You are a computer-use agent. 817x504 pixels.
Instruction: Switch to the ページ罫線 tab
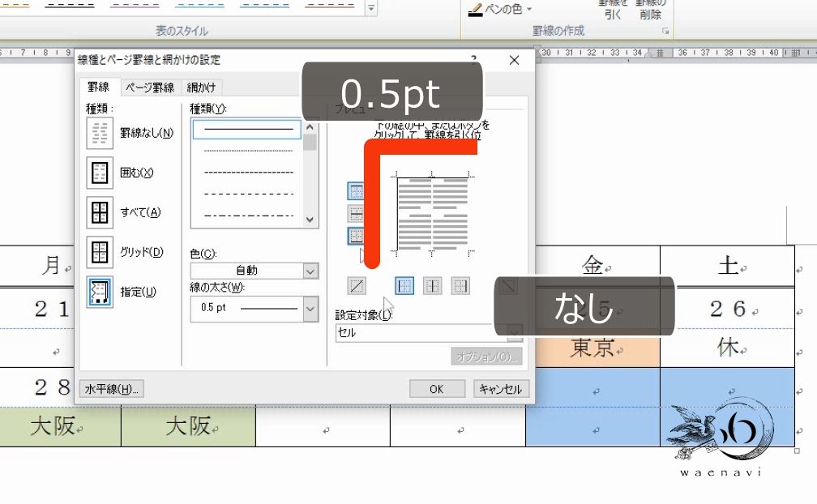tap(148, 87)
